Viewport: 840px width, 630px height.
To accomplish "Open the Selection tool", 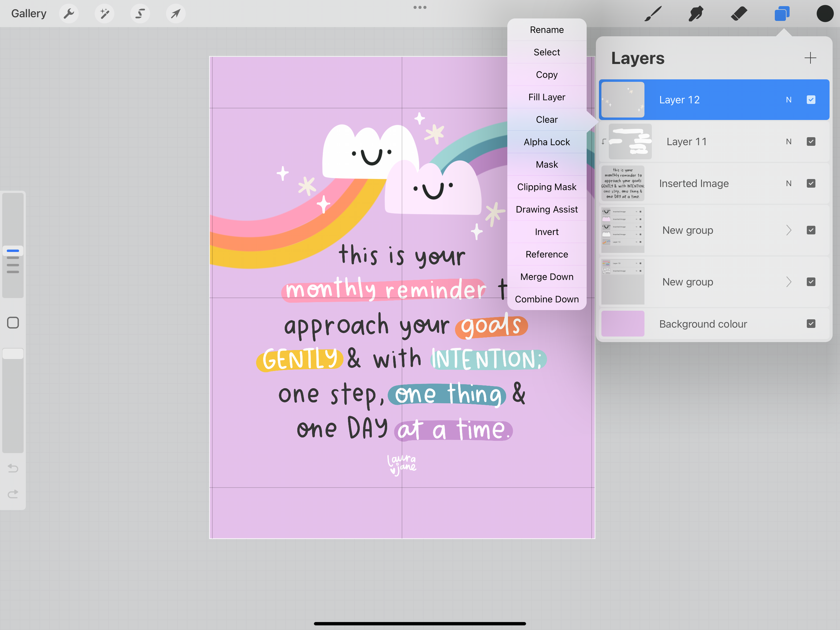I will tap(140, 13).
